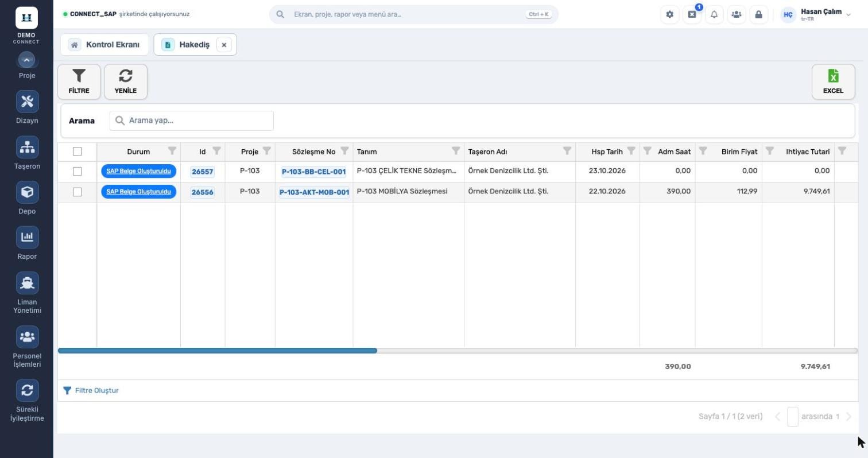Expand the Hasan Çalım user menu
This screenshot has width=868, height=458.
coord(816,14)
